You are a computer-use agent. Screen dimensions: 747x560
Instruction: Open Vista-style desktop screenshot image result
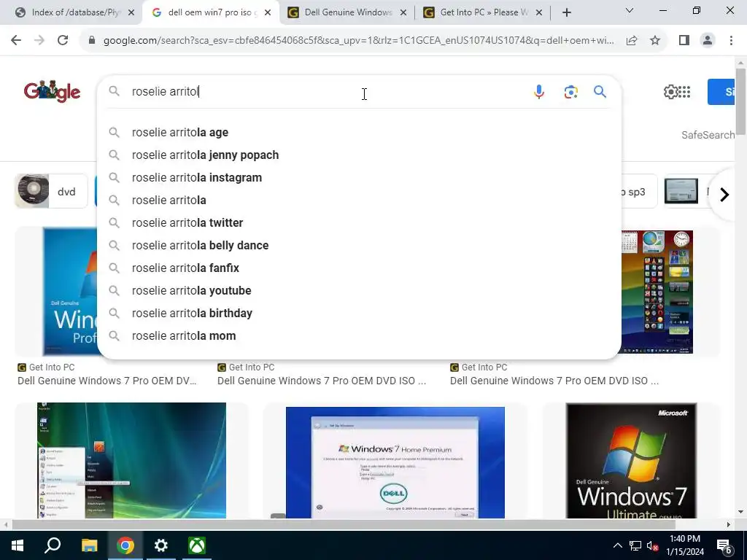[131, 461]
